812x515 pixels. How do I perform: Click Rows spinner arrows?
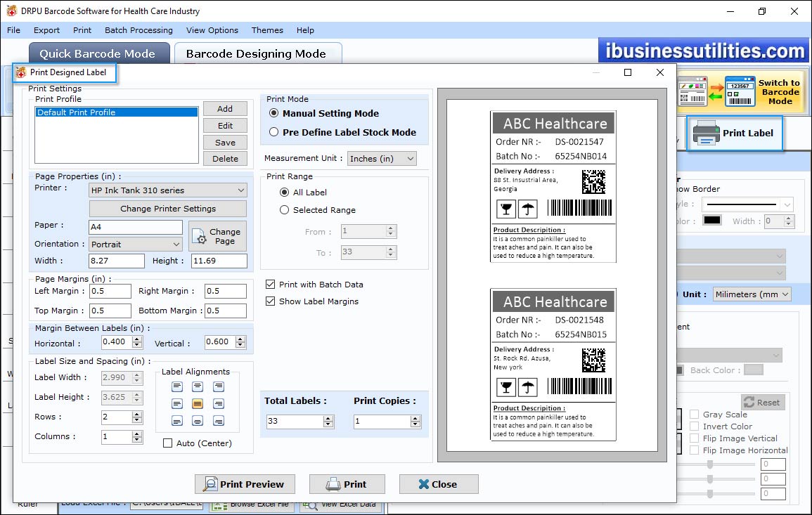coord(136,417)
